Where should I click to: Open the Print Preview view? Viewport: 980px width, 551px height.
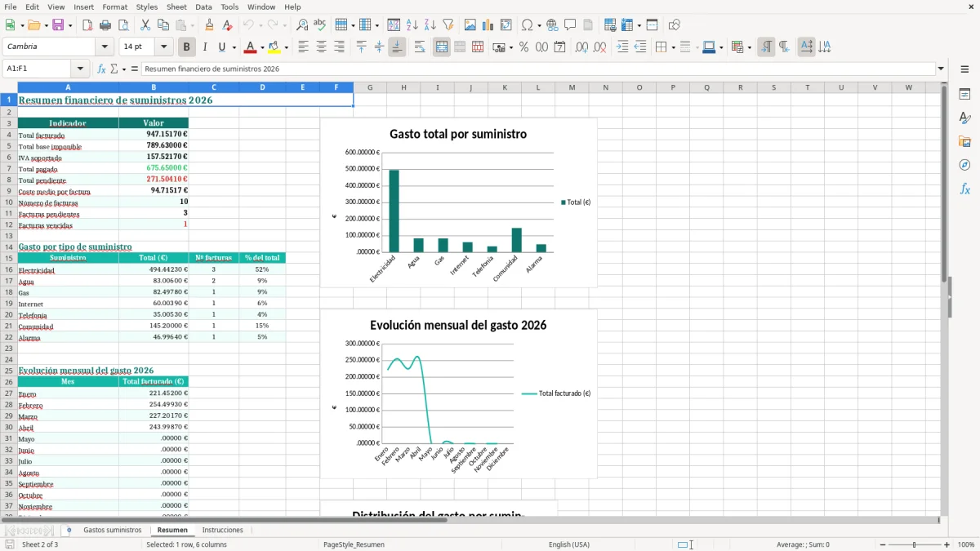(122, 25)
